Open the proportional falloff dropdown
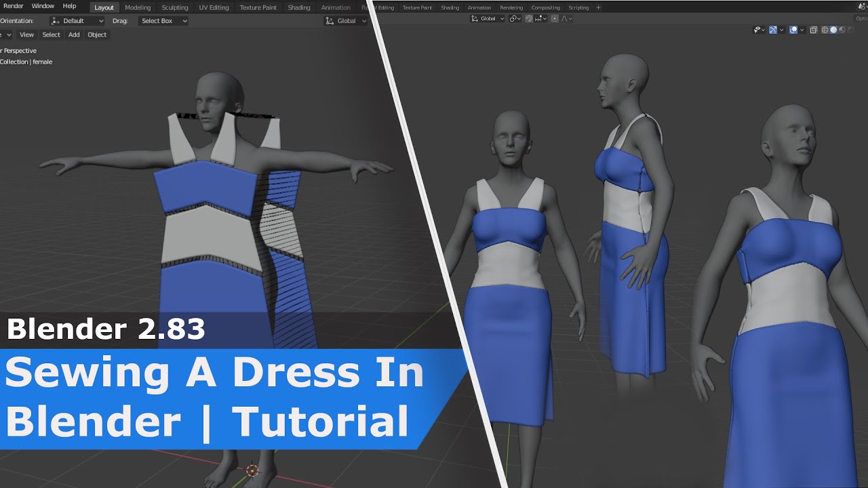 (566, 18)
